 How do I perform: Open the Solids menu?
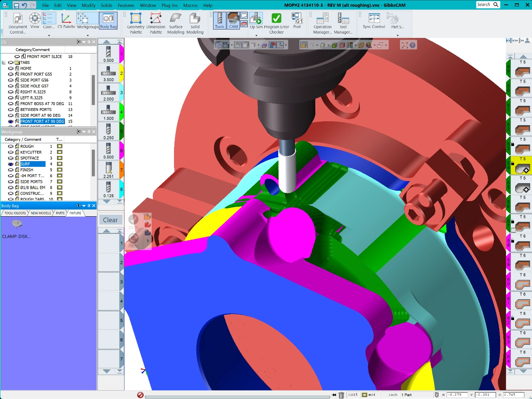click(x=107, y=5)
